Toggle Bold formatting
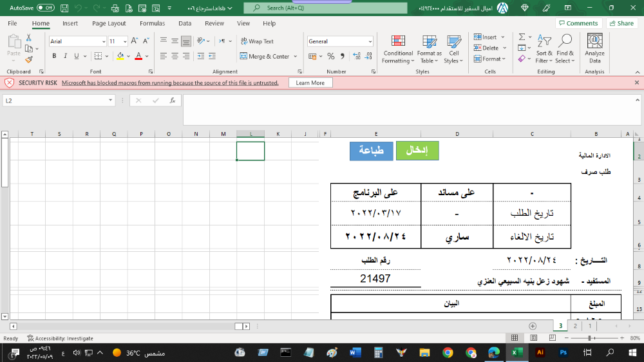 (x=55, y=56)
